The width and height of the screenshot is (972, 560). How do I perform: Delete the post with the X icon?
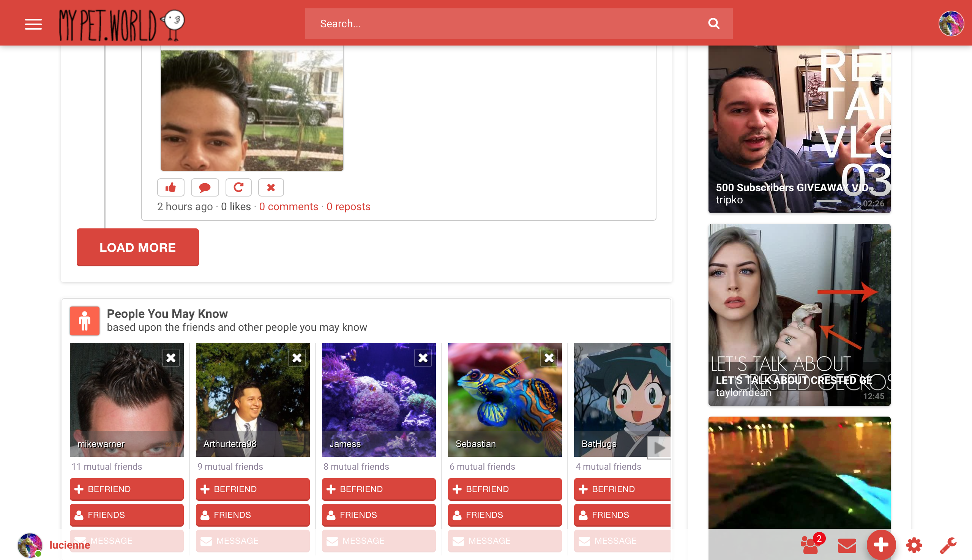[271, 187]
